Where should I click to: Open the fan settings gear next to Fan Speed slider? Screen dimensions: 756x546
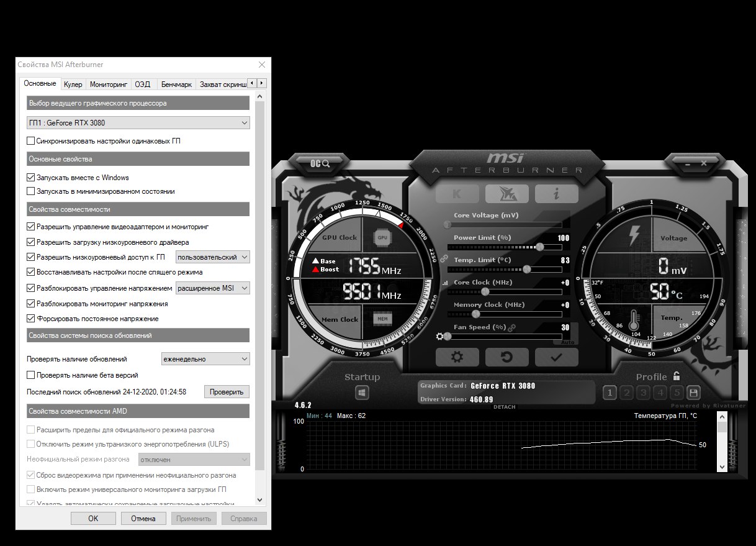440,337
